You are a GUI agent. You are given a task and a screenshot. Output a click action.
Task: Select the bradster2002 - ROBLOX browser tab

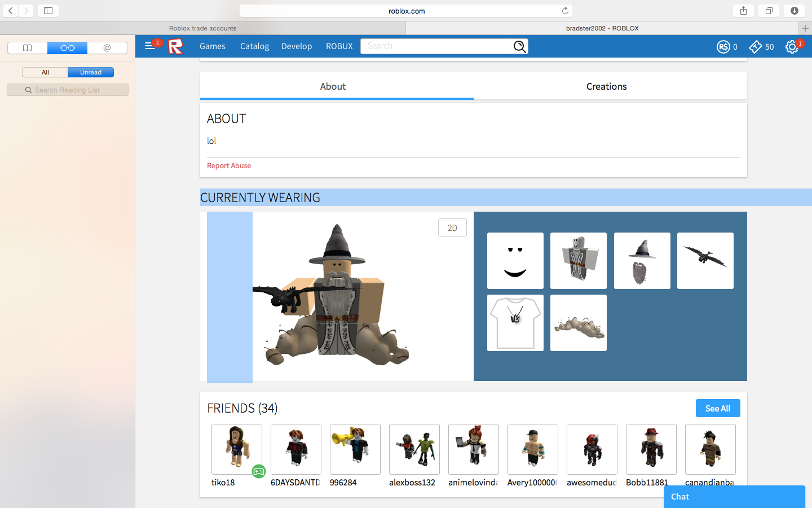pos(602,28)
